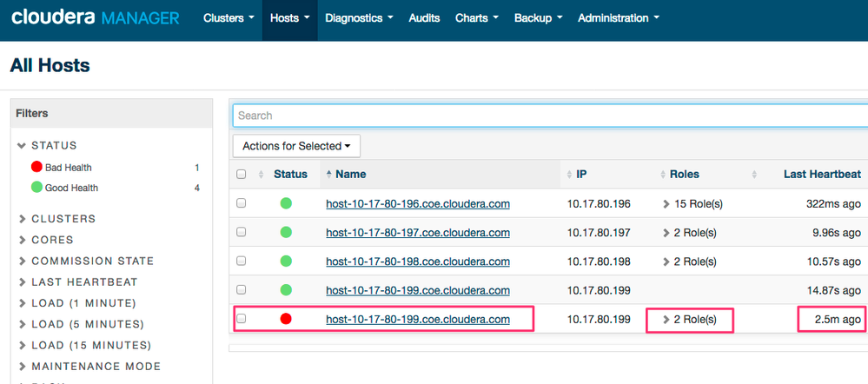
Task: Expand the 15 Role(s) entry
Action: [x=692, y=204]
